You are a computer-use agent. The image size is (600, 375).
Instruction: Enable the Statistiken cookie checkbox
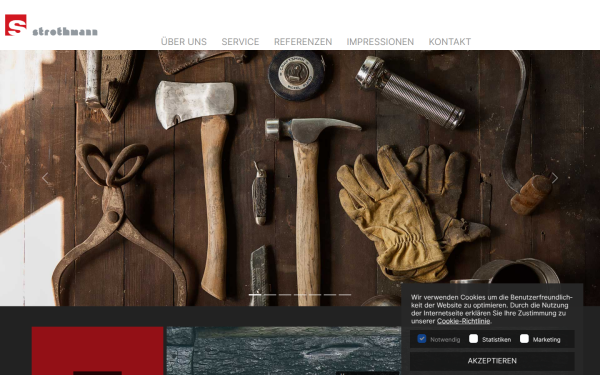tap(473, 339)
